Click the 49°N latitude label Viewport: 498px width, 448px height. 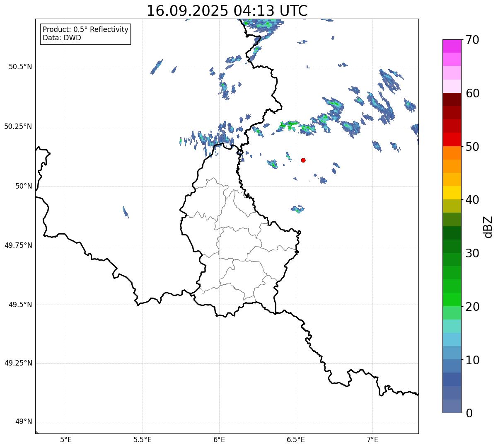point(24,421)
